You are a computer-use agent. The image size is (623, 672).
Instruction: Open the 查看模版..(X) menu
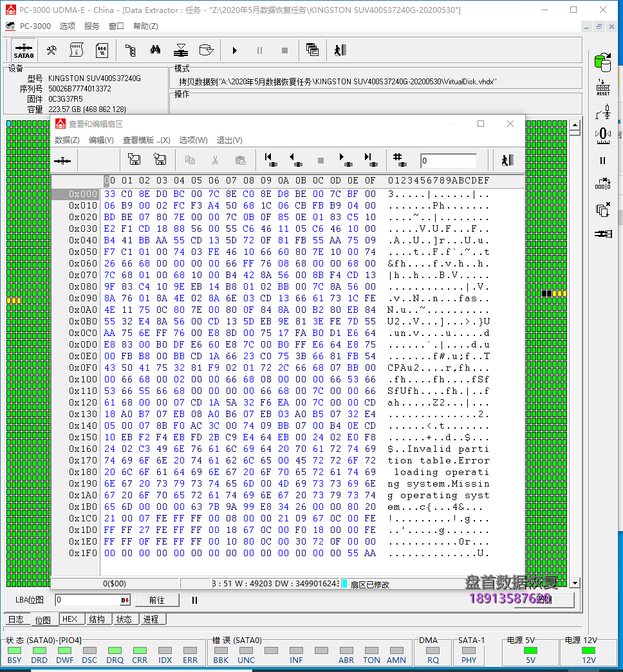tap(147, 140)
